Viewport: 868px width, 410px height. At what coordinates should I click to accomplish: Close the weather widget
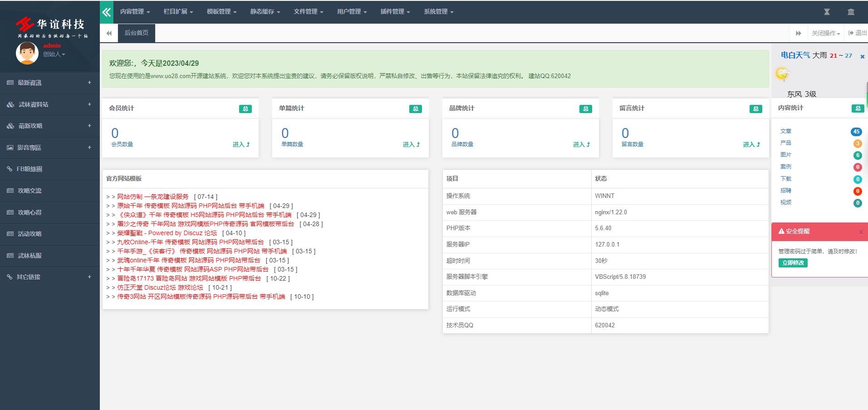(863, 57)
